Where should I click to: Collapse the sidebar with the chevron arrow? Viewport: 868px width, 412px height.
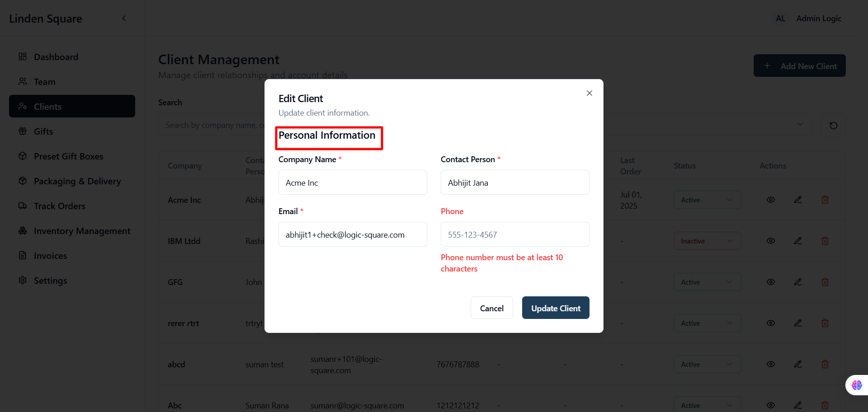point(124,18)
